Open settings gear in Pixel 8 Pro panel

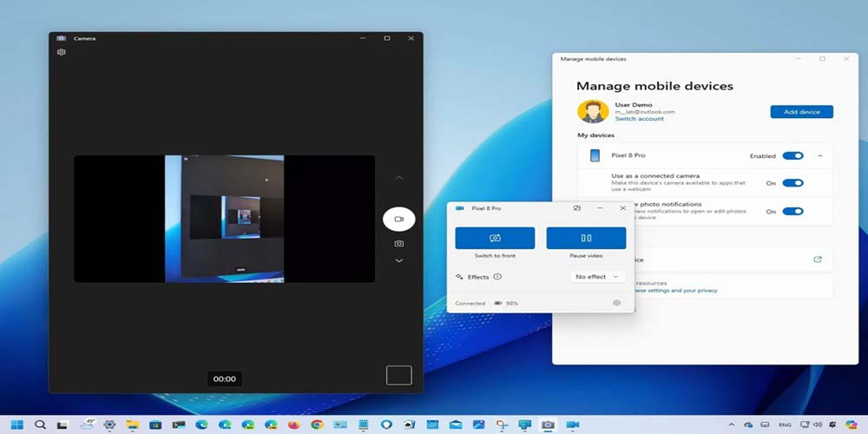click(x=617, y=303)
